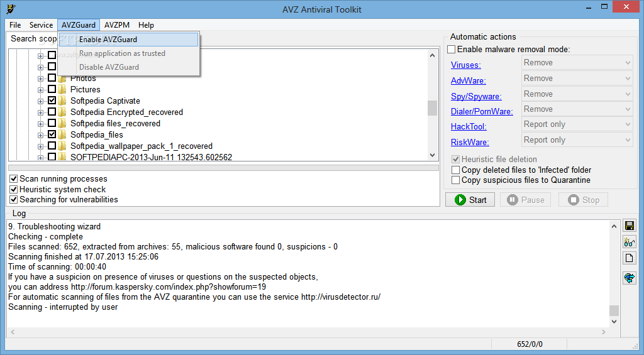The height and width of the screenshot is (355, 644).
Task: Click the 652/0/0 status bar counter
Action: [x=530, y=344]
